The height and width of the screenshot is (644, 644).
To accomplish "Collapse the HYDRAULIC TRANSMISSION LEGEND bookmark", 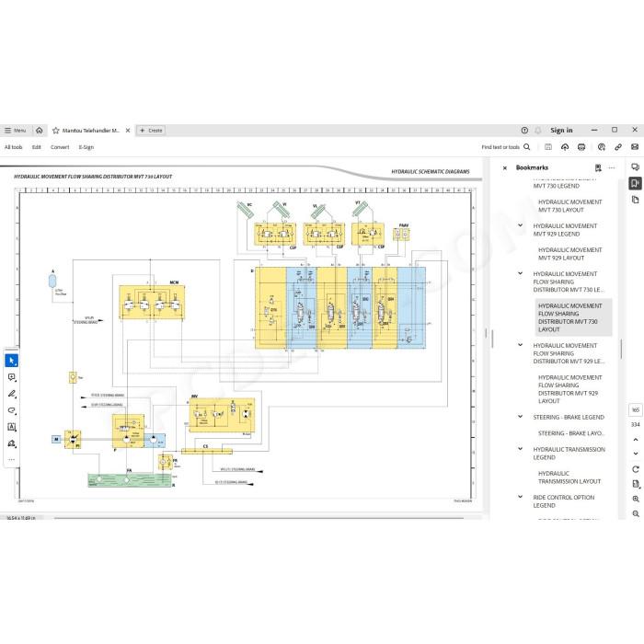I will tap(520, 449).
